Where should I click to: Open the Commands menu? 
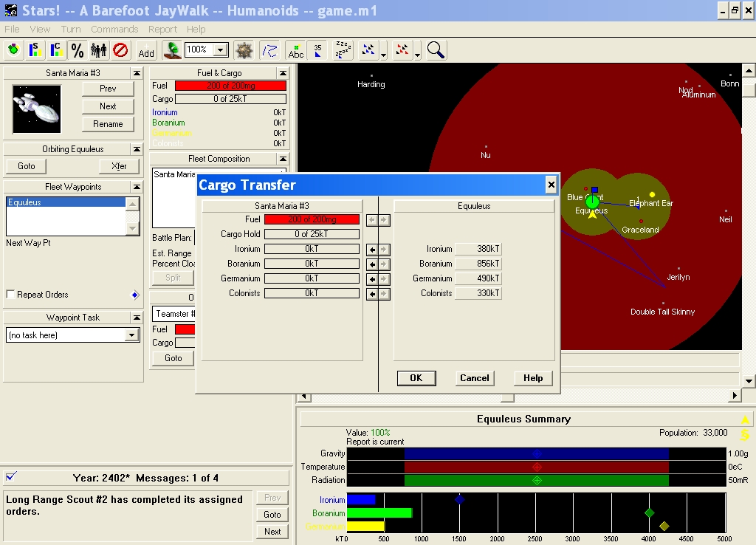pyautogui.click(x=114, y=30)
